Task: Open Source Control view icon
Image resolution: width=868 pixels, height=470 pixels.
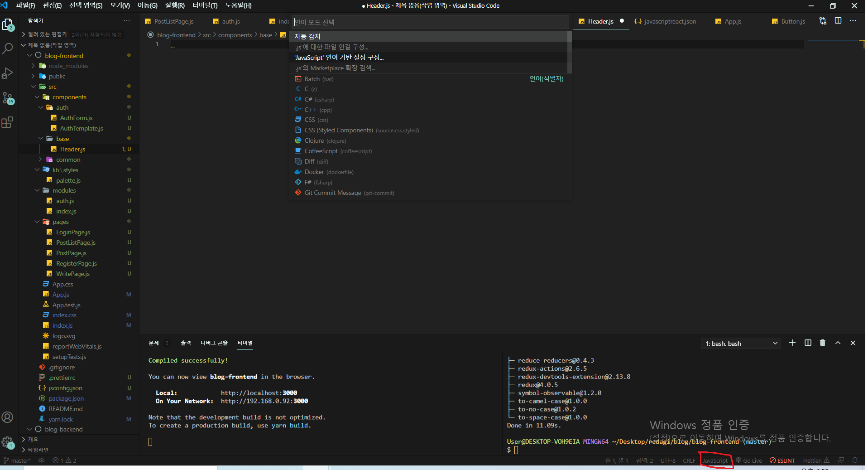Action: click(x=8, y=98)
